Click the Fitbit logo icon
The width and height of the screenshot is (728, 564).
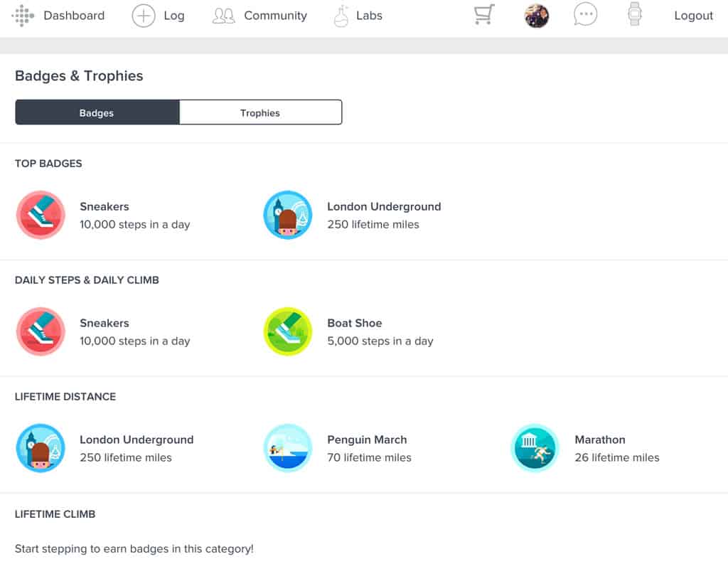[23, 16]
